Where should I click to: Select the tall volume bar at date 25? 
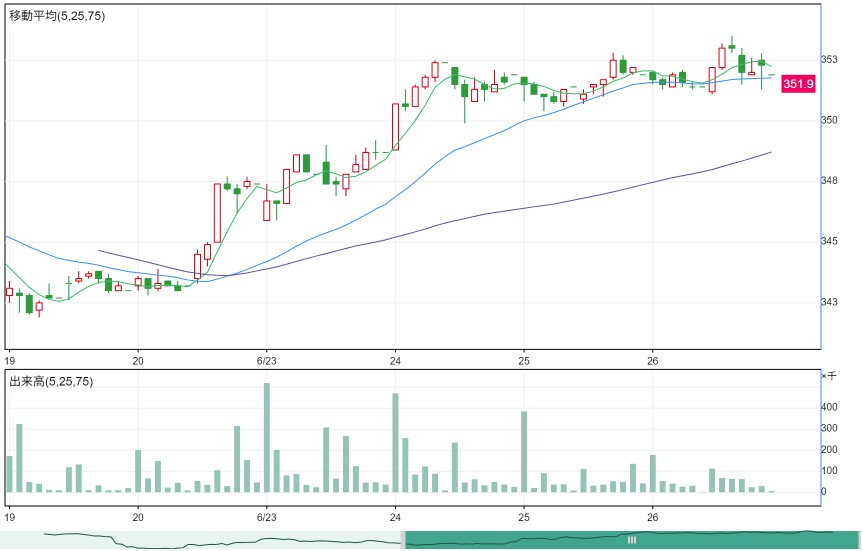(x=524, y=452)
